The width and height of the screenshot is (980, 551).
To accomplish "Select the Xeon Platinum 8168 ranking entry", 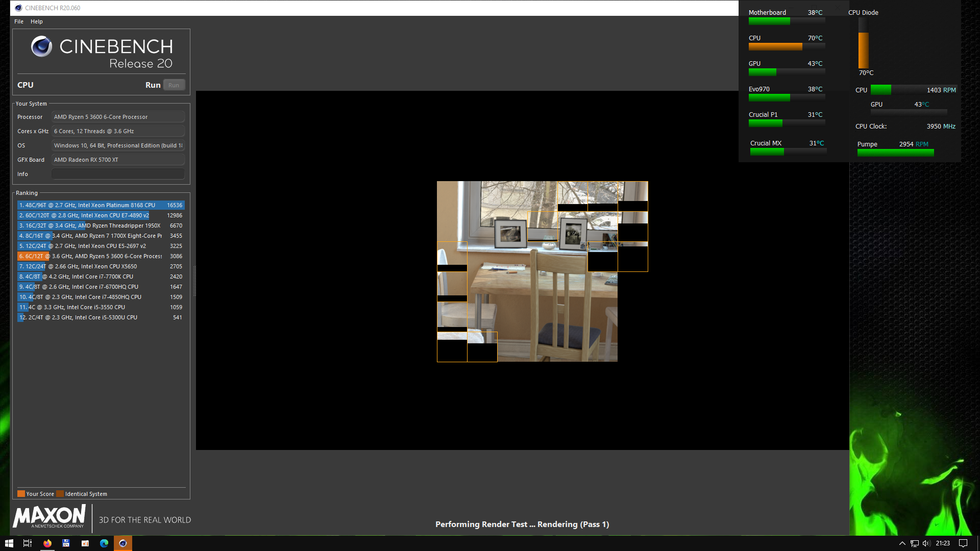I will 101,205.
